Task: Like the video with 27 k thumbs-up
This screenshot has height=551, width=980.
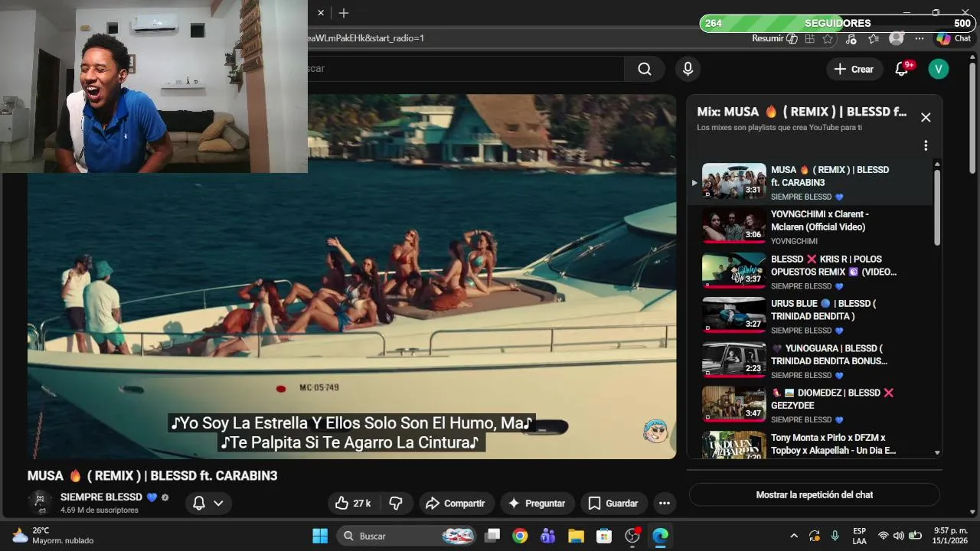Action: (353, 503)
